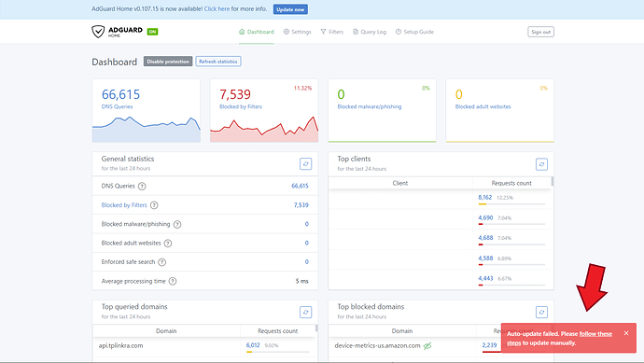The height and width of the screenshot is (363, 644).
Task: Click the 66,615 value in General statistics
Action: pyautogui.click(x=300, y=186)
